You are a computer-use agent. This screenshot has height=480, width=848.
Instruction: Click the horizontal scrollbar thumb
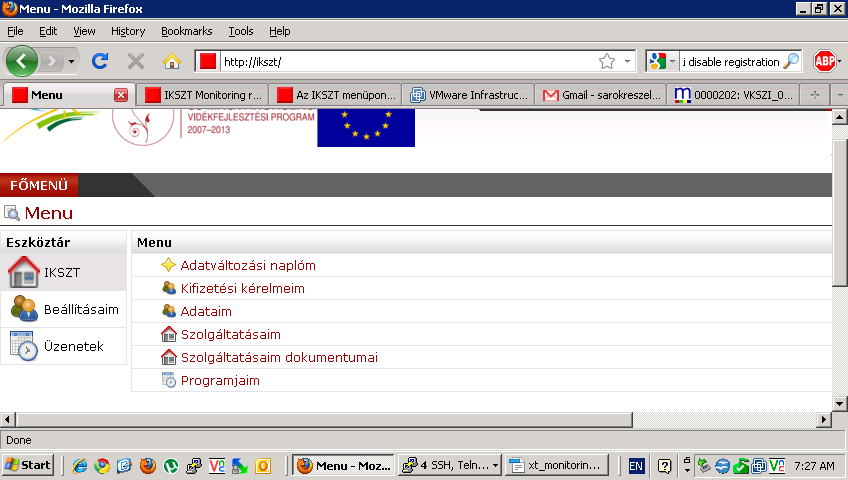(324, 419)
